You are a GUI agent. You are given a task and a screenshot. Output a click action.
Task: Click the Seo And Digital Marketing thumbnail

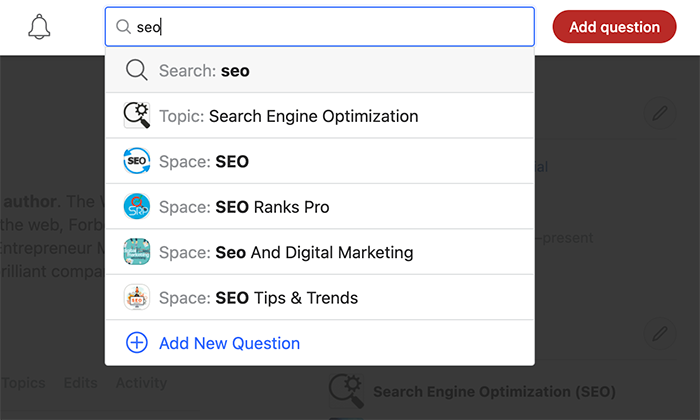coord(137,252)
